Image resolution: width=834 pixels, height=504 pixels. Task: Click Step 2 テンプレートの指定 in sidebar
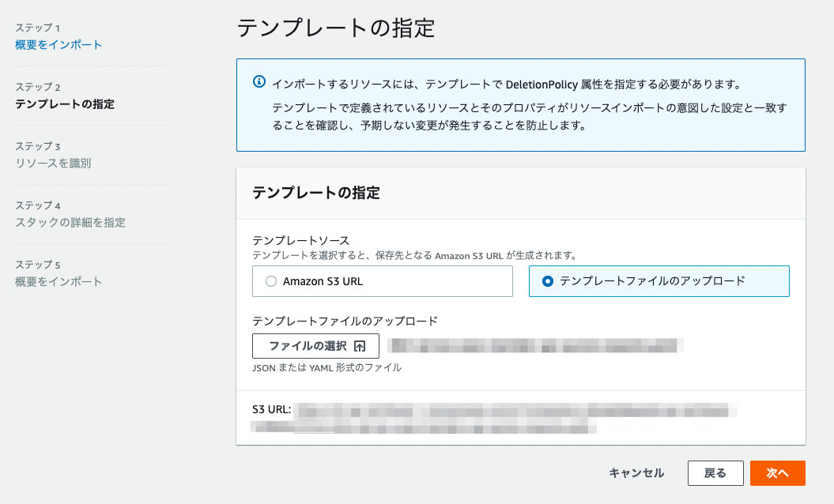point(65,103)
